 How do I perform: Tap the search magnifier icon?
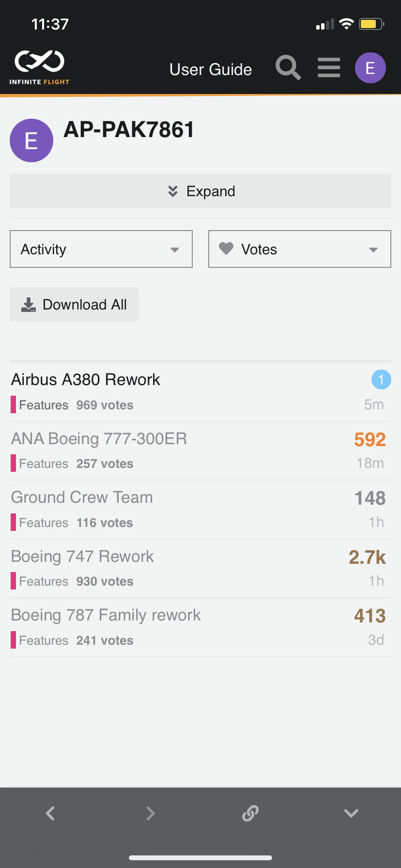coord(288,67)
